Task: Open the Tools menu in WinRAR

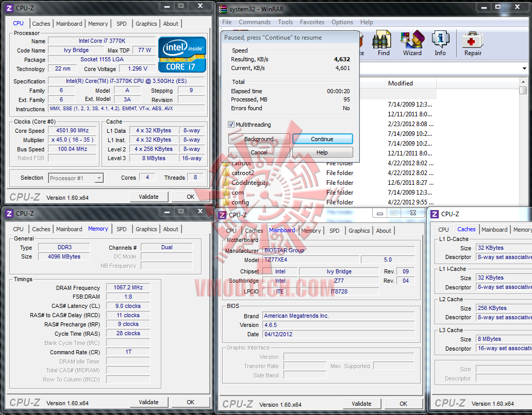Action: tap(285, 22)
